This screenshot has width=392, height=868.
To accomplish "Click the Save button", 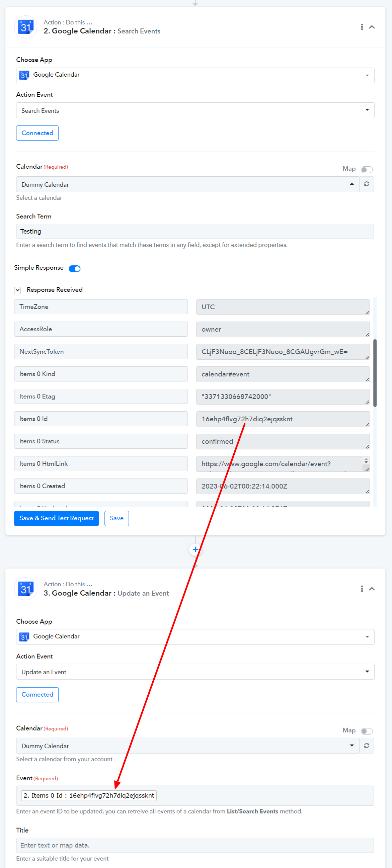I will click(x=116, y=518).
